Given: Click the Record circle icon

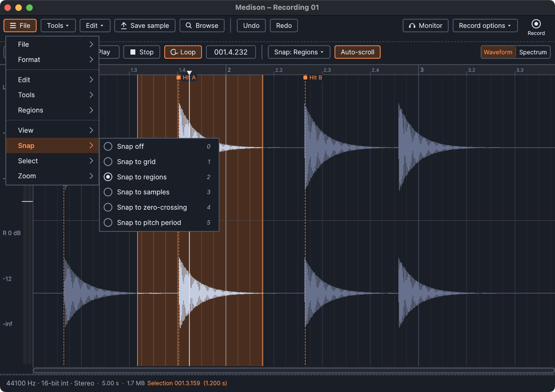Looking at the screenshot, I should tap(536, 24).
